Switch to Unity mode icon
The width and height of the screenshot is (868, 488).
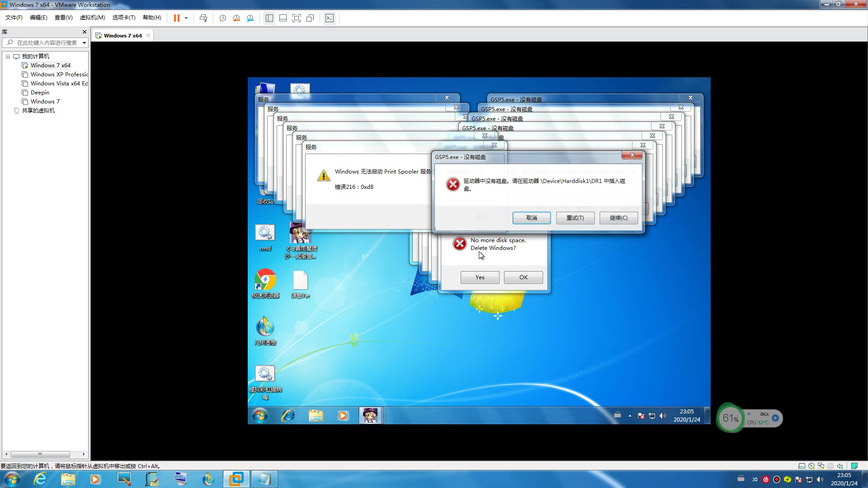[x=310, y=18]
